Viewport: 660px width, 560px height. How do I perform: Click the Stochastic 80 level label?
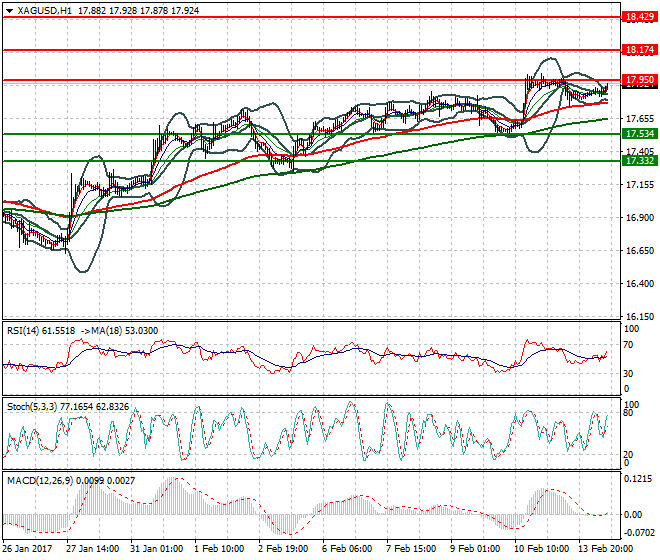coord(628,413)
